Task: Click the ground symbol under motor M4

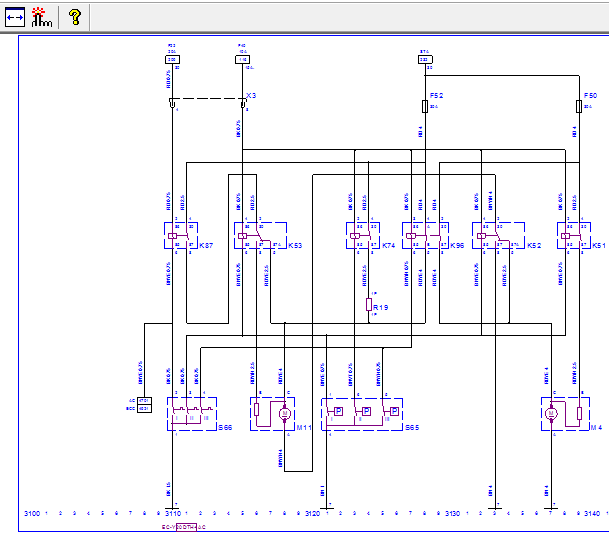Action: pyautogui.click(x=551, y=508)
